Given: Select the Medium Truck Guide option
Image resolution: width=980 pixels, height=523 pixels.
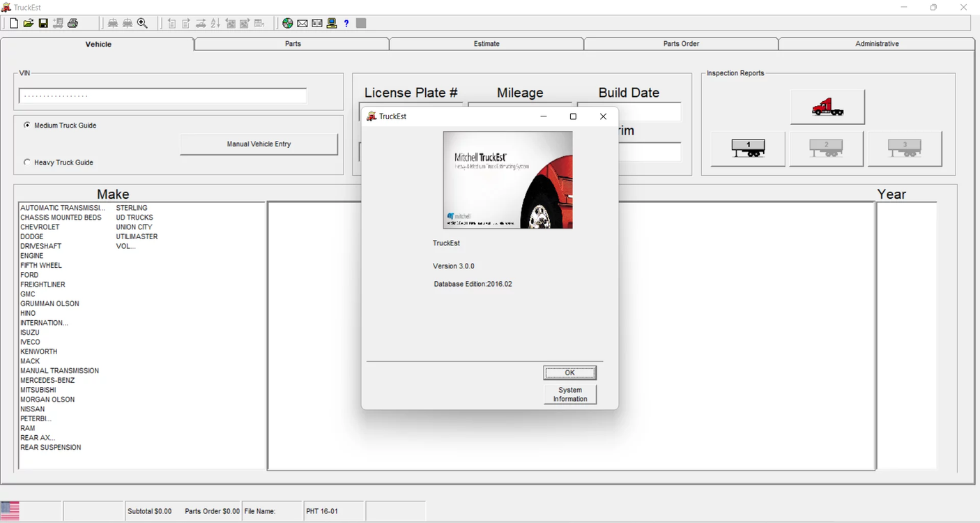Looking at the screenshot, I should tap(26, 126).
